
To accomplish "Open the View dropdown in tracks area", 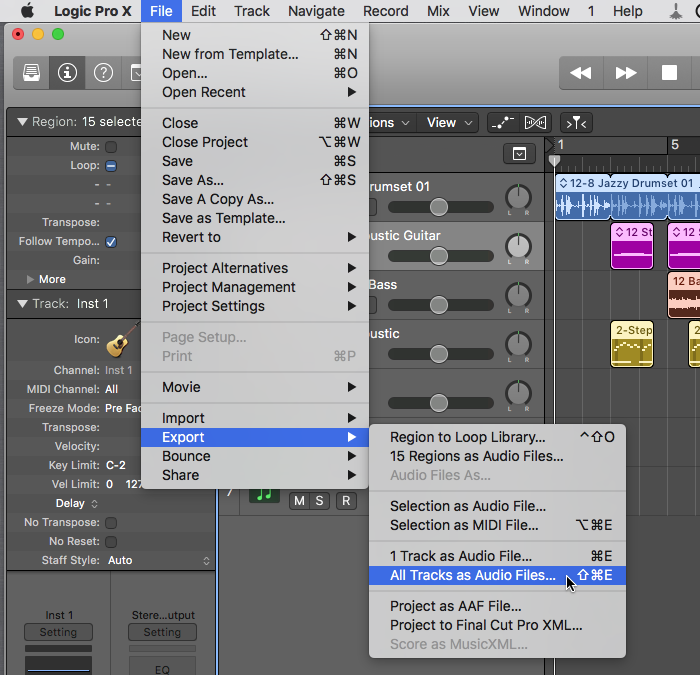I will 448,122.
